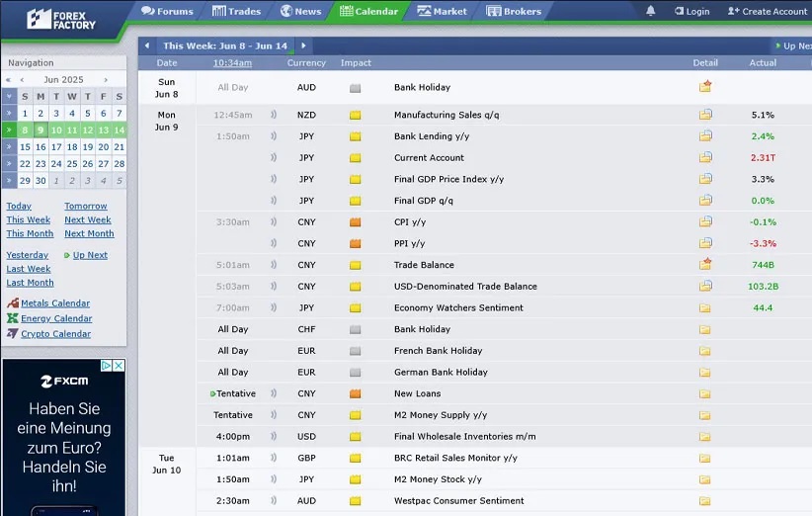Close the FXCM advertisement

coord(120,366)
